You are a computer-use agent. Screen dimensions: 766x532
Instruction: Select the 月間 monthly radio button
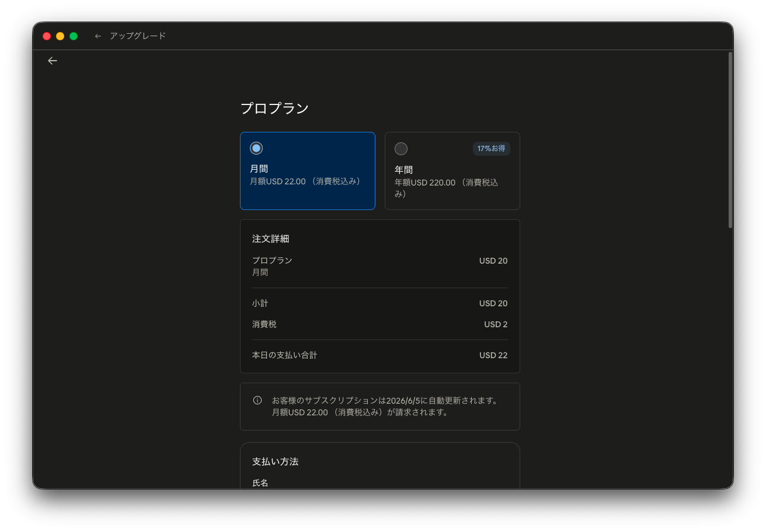(x=256, y=148)
